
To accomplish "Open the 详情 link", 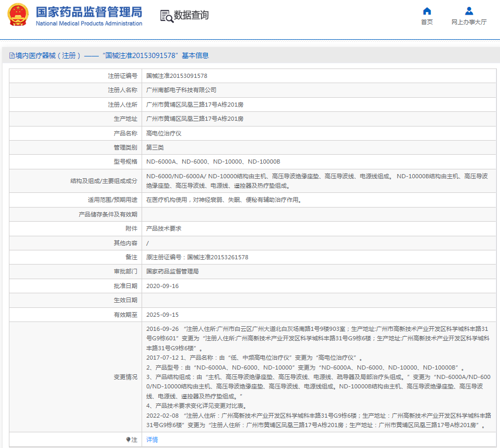I will tap(152, 440).
